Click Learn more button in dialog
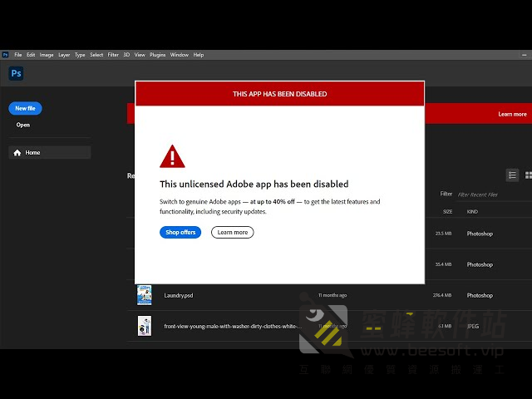Viewport: 532px width, 399px height. coord(233,233)
